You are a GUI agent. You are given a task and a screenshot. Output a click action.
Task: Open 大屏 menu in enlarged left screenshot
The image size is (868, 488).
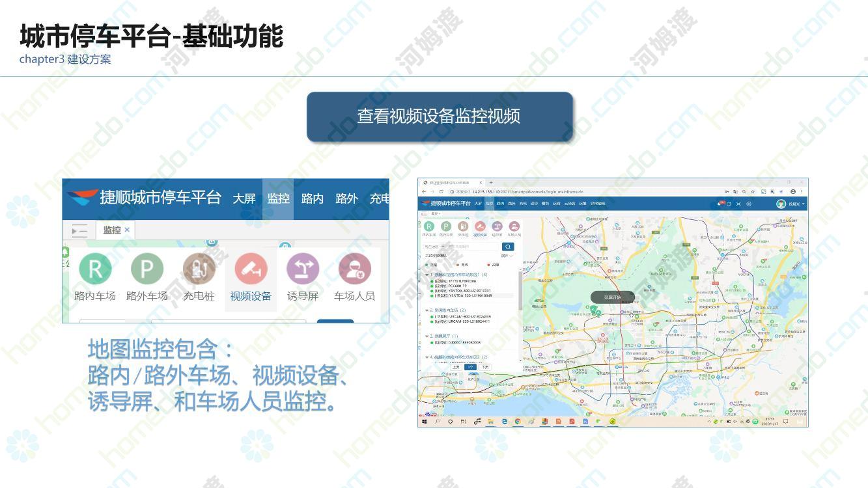click(244, 198)
